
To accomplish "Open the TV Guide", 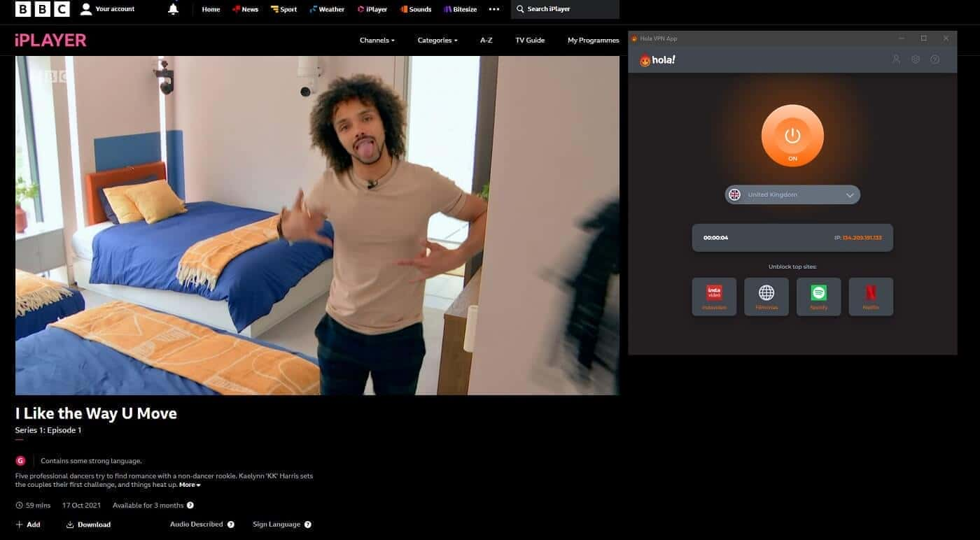I will click(530, 40).
